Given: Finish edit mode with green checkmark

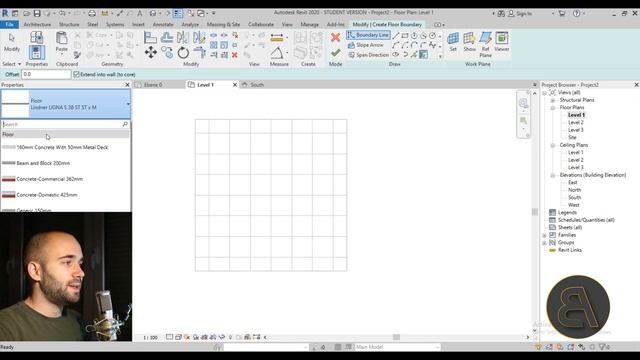Looking at the screenshot, I should (x=336, y=53).
